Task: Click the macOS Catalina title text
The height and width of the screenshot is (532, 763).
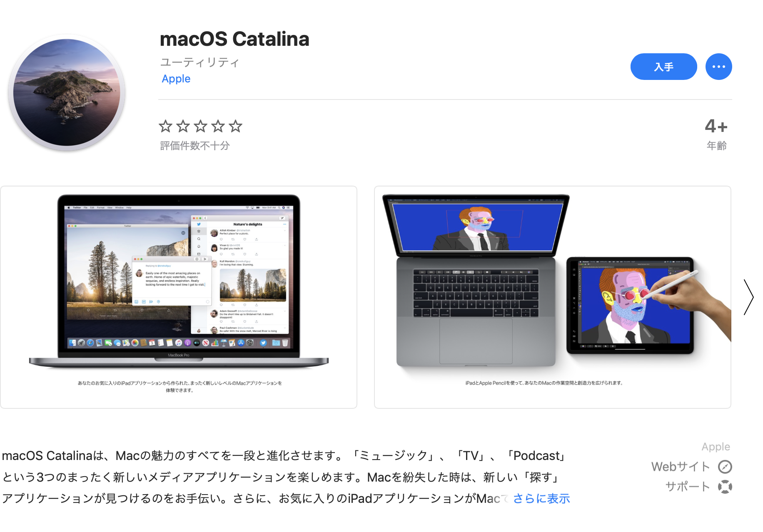Action: [234, 39]
